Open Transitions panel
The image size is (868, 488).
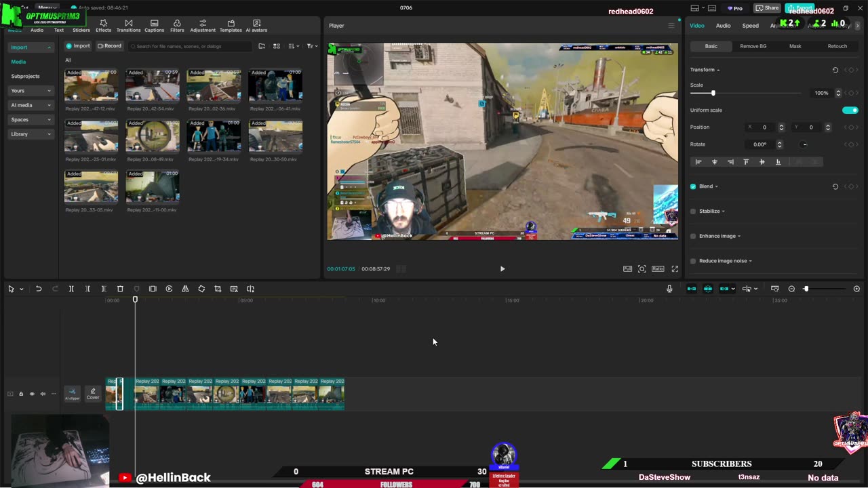pyautogui.click(x=129, y=26)
